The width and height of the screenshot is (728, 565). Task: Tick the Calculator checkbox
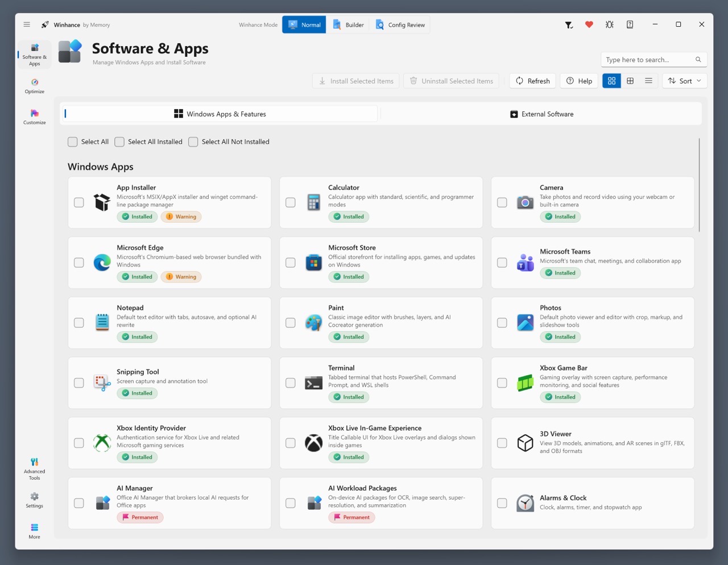tap(291, 202)
